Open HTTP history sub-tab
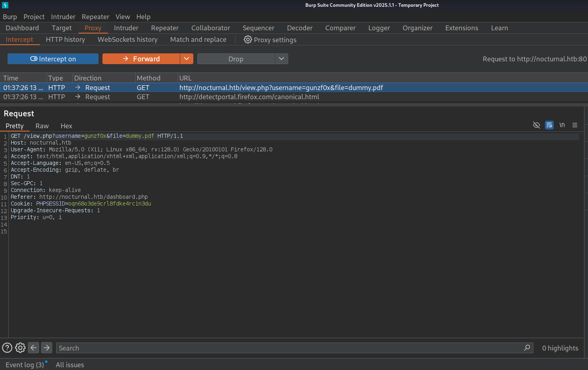 [65, 39]
